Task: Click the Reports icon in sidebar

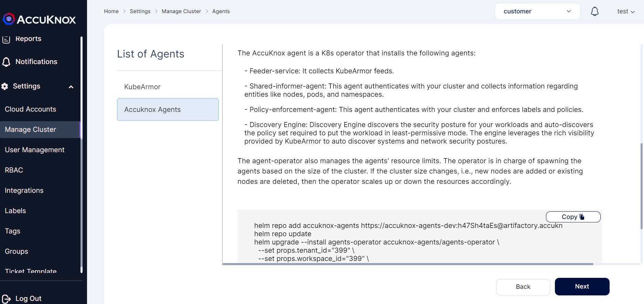Action: coord(6,39)
